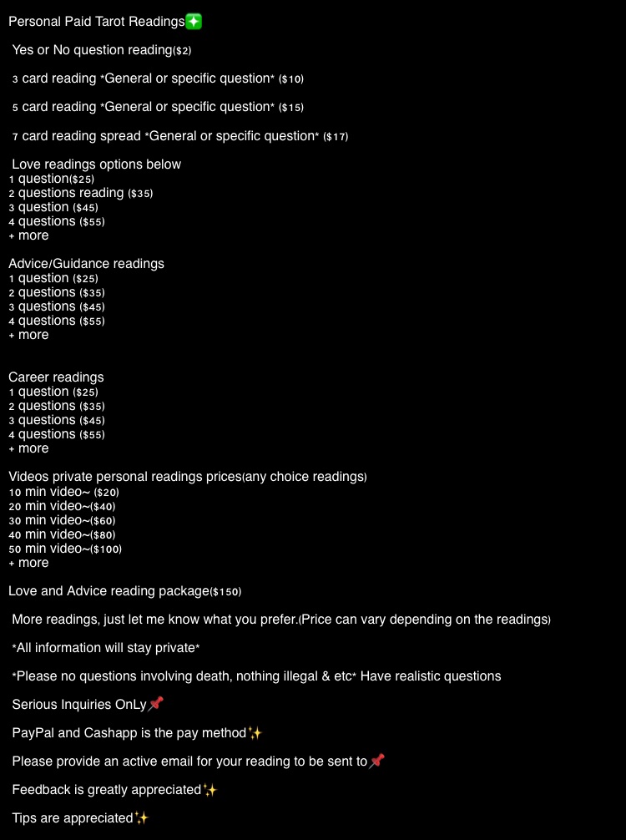Click the 3 card reading ($10) line
Viewport: 626px width, 840px height.
click(x=158, y=78)
